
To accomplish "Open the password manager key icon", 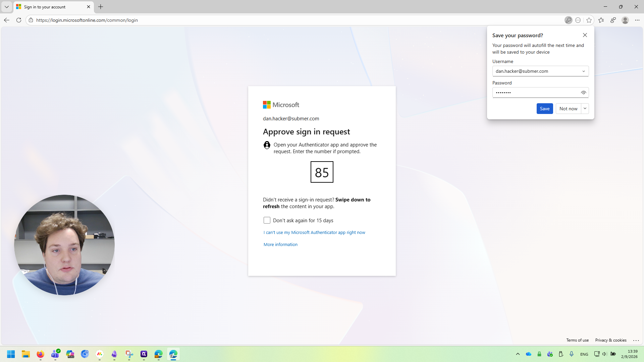I will (568, 20).
